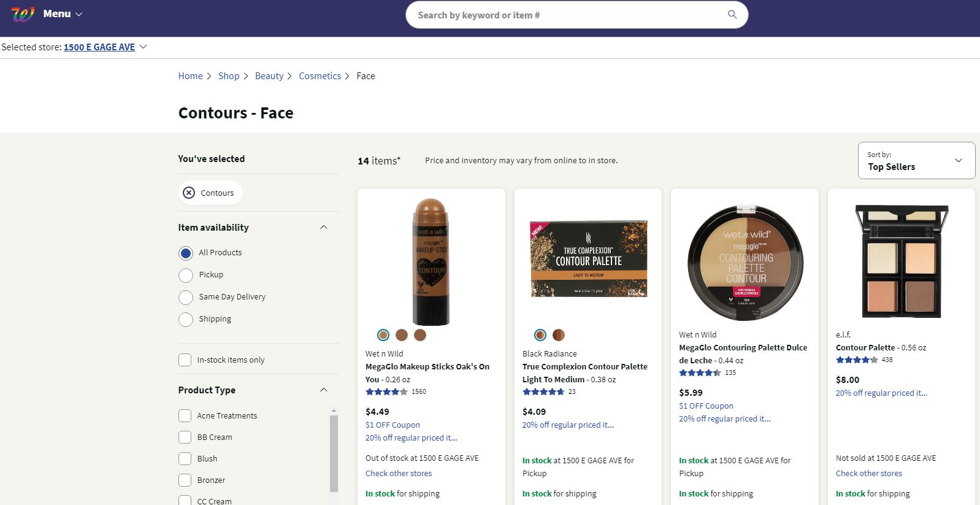Image resolution: width=980 pixels, height=505 pixels.
Task: Open the main Menu dropdown
Action: click(x=62, y=14)
